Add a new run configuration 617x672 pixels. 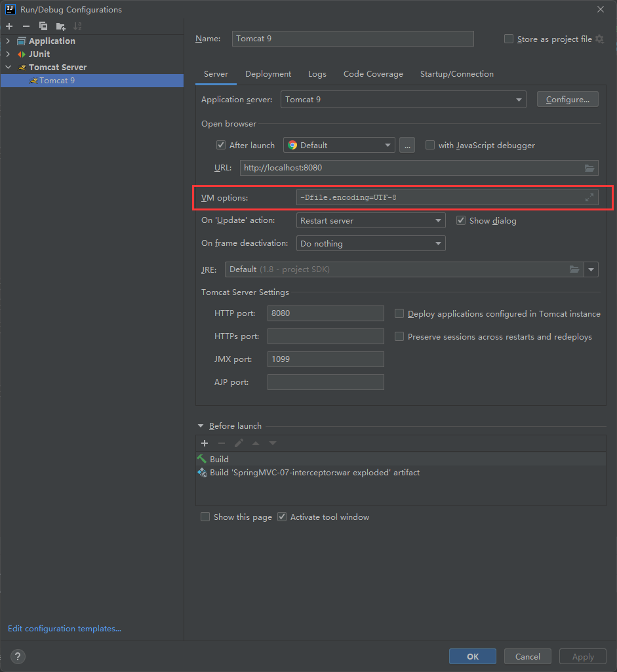pyautogui.click(x=9, y=26)
